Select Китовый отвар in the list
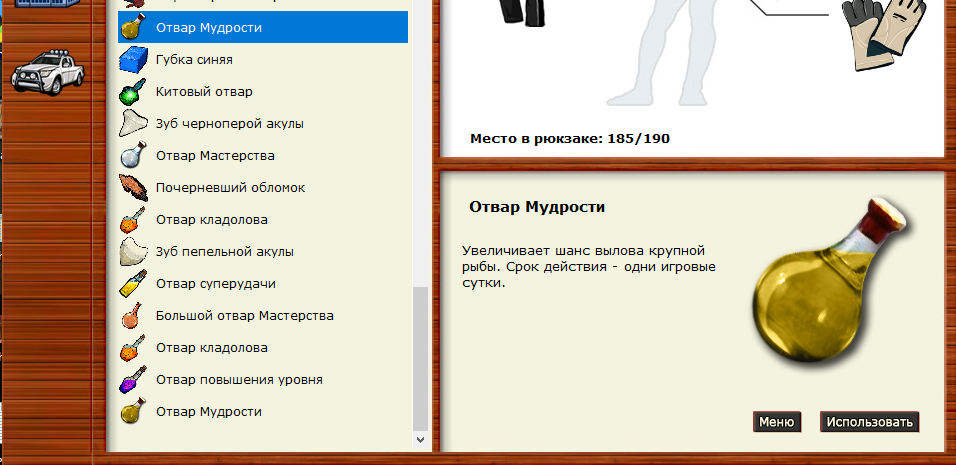Screen dimensions: 956x465 (263, 91)
